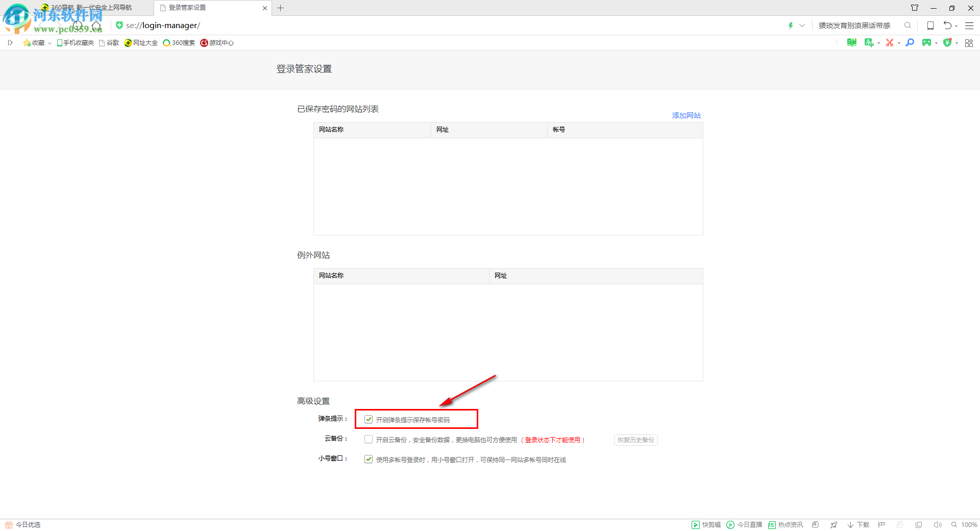This screenshot has height=531, width=980.
Task: Click the window overlap icon in status bar
Action: point(919,525)
